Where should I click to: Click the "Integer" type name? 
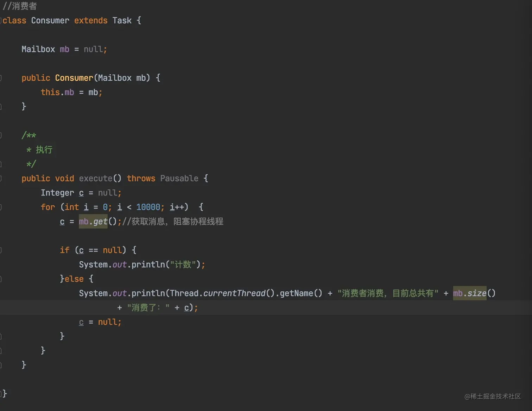click(57, 193)
